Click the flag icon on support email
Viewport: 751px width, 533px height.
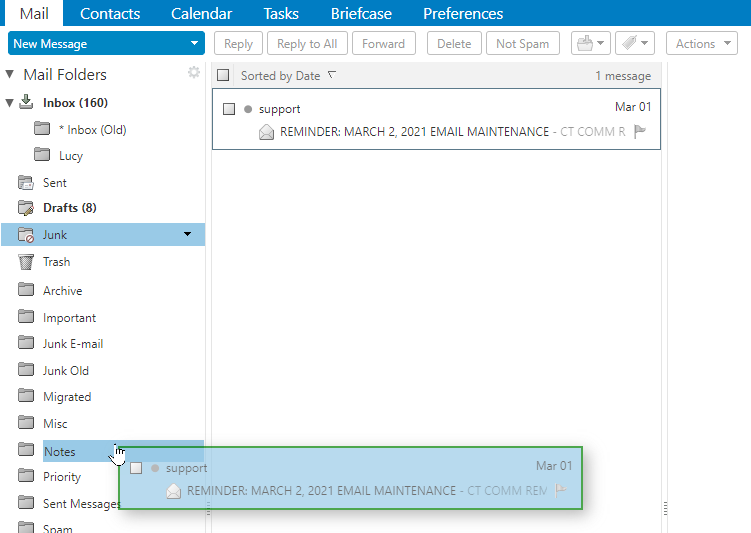click(x=641, y=131)
